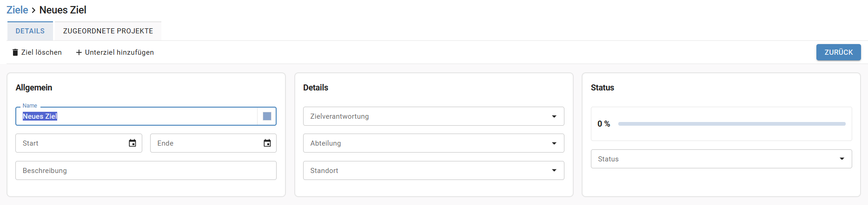Go to the Ziele breadcrumb link
The width and height of the screenshot is (868, 205).
click(x=17, y=10)
